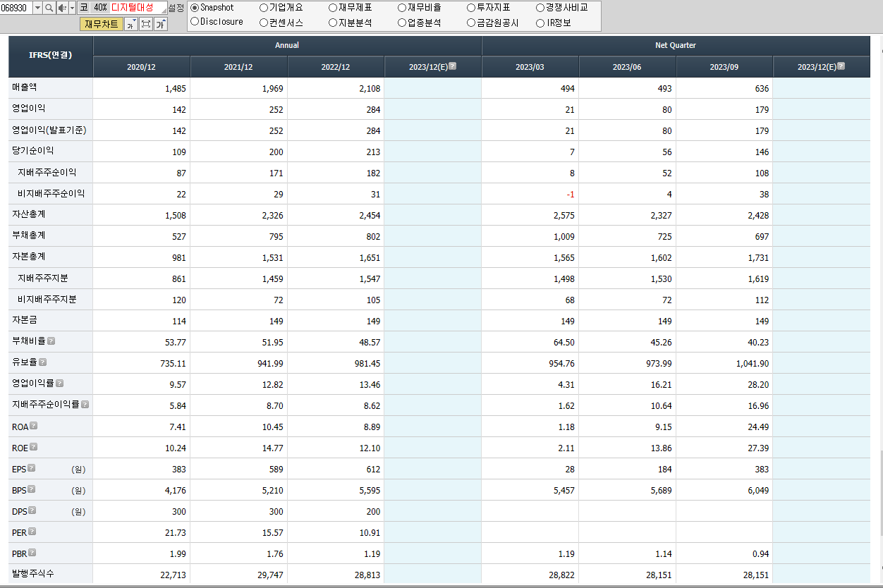Click the help icon next to ROE
This screenshot has height=588, width=883.
click(x=33, y=447)
